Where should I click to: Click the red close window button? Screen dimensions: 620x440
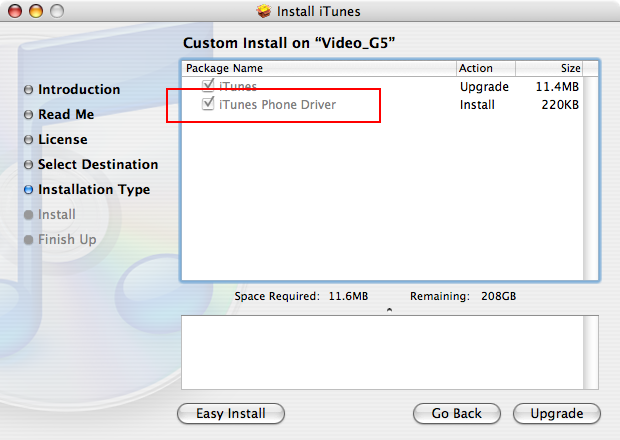tap(15, 11)
